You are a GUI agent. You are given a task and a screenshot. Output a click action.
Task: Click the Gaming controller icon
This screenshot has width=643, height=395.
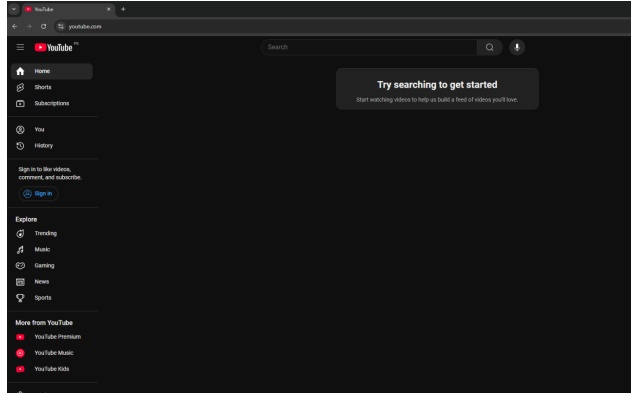coord(20,265)
